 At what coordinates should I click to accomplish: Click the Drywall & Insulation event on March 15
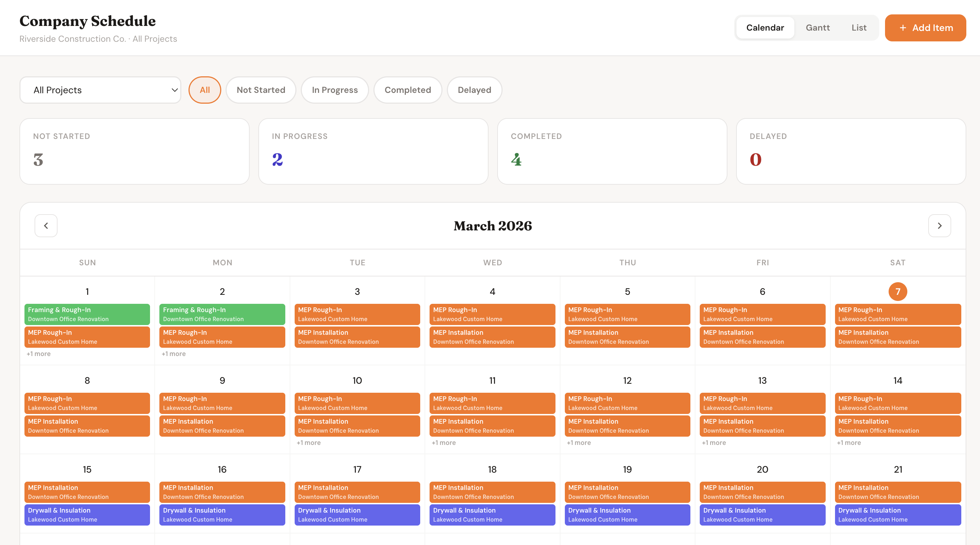coord(87,514)
